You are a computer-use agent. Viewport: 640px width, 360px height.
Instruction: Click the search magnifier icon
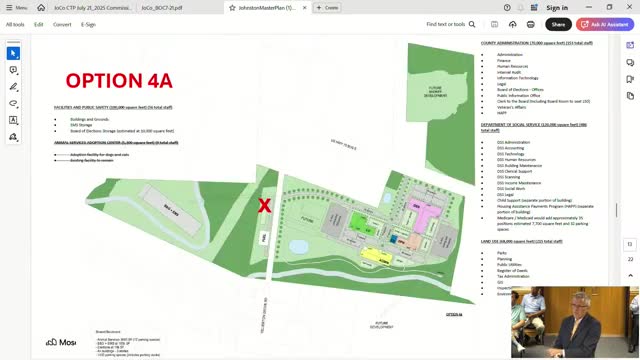point(472,24)
